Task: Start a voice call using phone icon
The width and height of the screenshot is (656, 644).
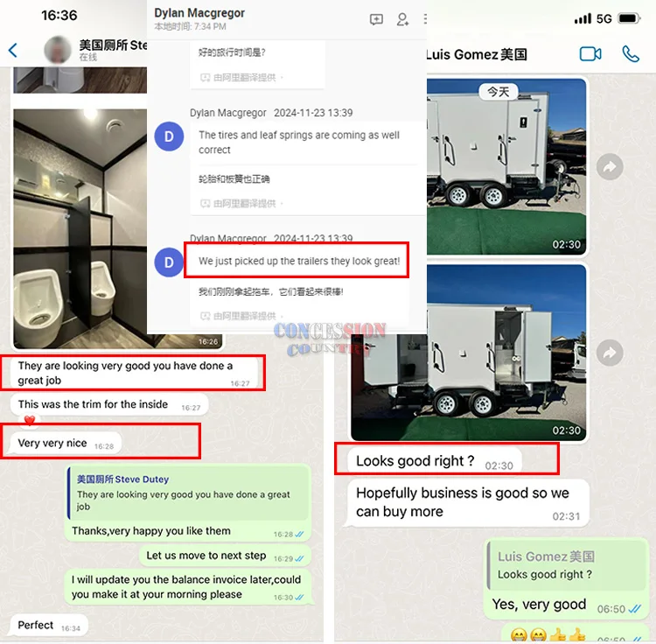Action: pos(631,54)
